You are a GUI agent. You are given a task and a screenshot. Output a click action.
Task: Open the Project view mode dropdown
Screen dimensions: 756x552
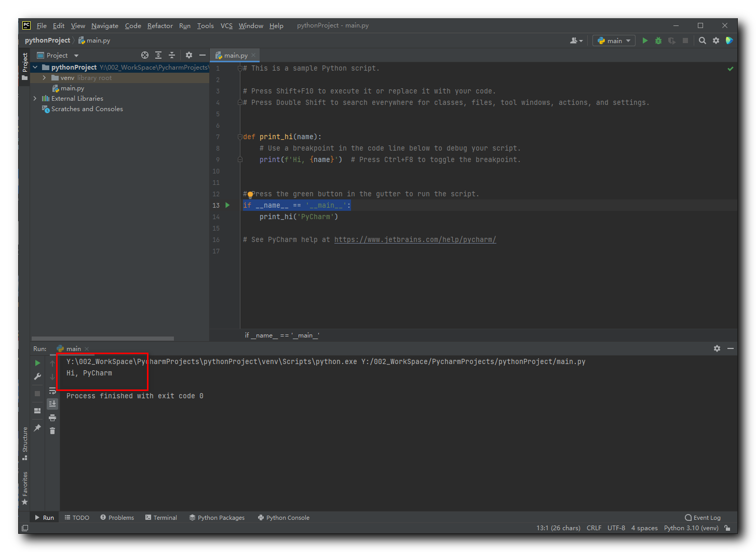(75, 55)
